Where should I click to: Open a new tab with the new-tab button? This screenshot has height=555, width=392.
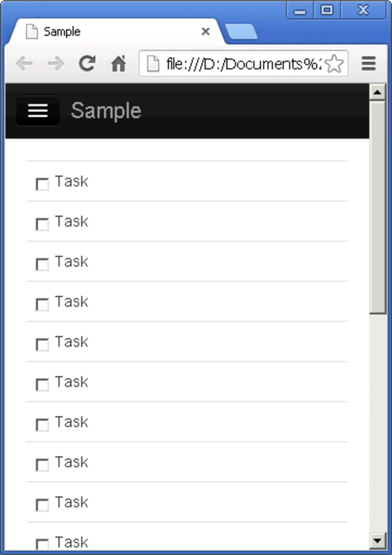pos(242,32)
